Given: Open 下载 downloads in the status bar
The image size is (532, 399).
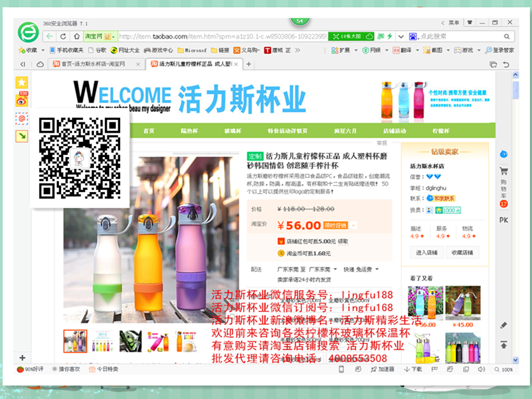Looking at the screenshot, I should pyautogui.click(x=413, y=369).
